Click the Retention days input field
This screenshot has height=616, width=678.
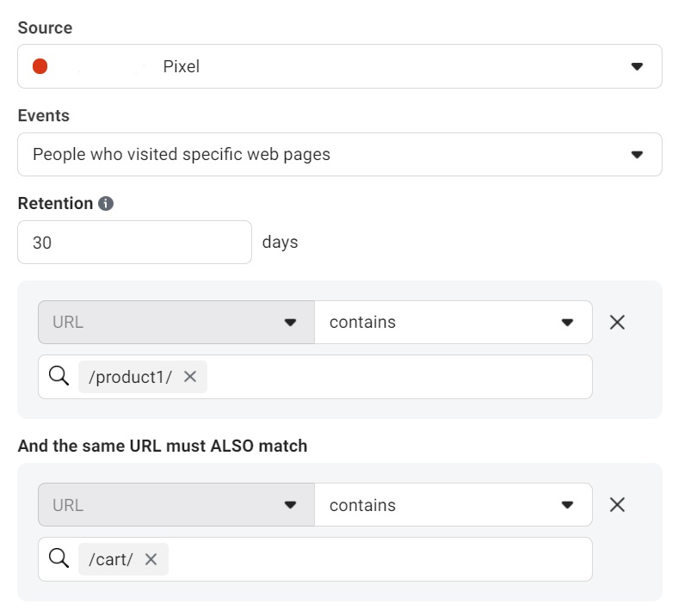pos(134,243)
